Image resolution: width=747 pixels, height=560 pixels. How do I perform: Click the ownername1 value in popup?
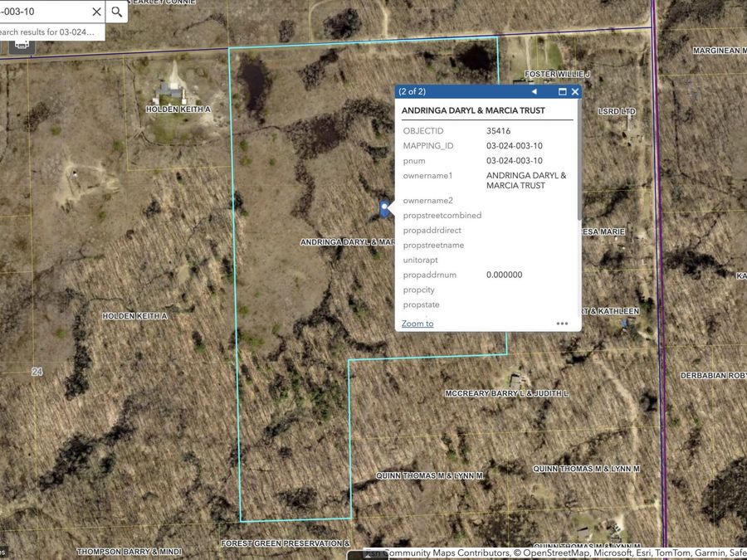(526, 181)
